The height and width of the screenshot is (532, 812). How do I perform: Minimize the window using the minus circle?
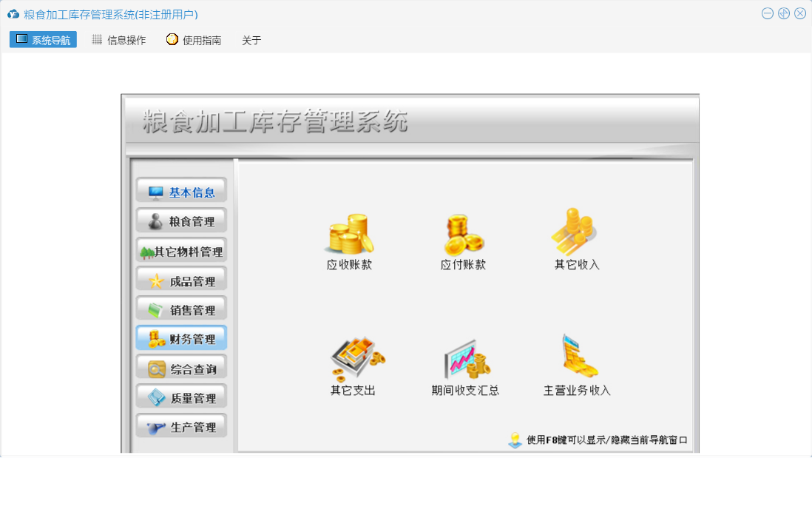coord(768,14)
